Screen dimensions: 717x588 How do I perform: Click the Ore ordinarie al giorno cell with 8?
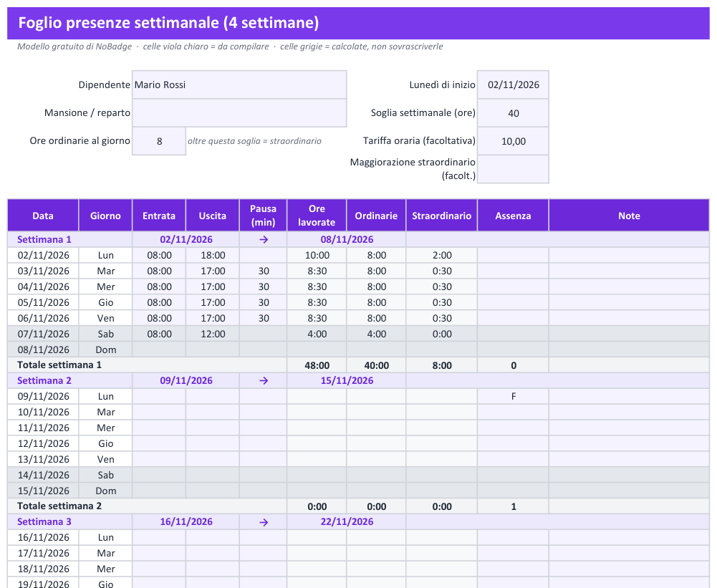(x=159, y=141)
